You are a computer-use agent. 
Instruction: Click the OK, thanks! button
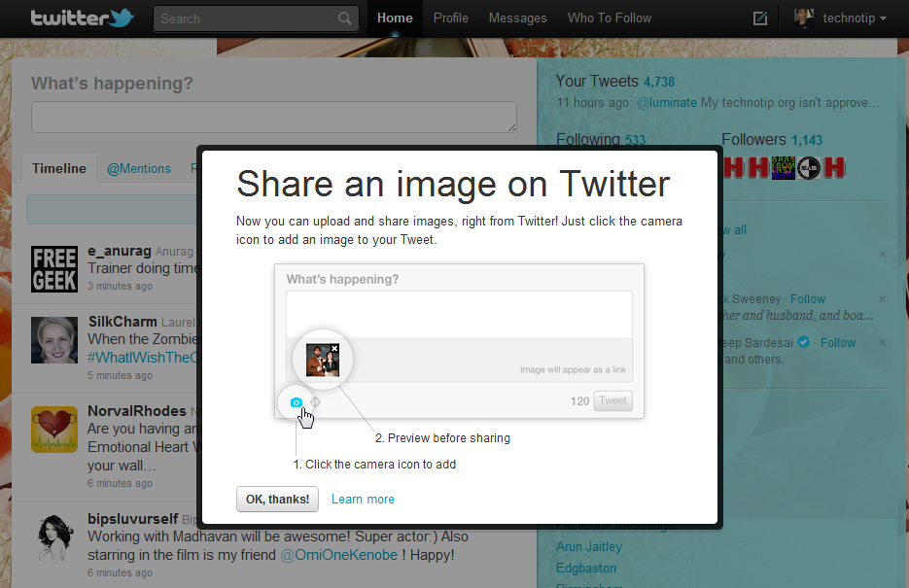277,500
